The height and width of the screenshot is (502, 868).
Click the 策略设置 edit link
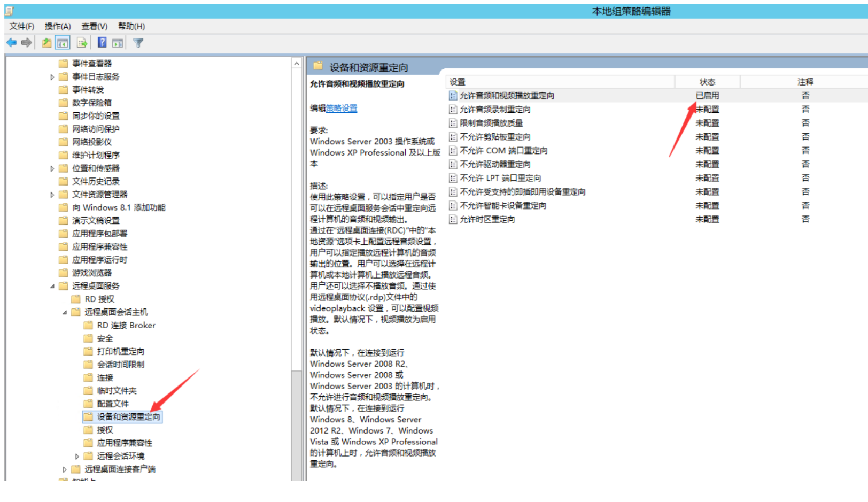(342, 108)
